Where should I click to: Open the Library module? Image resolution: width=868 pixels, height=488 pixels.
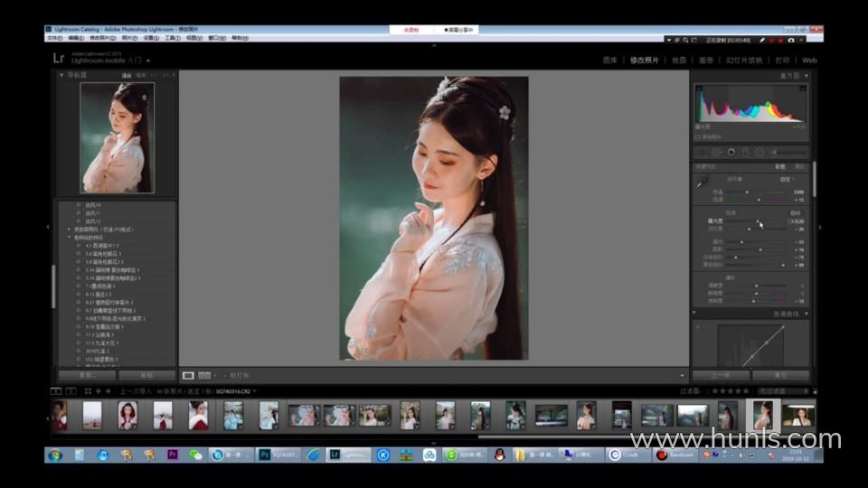click(x=610, y=61)
